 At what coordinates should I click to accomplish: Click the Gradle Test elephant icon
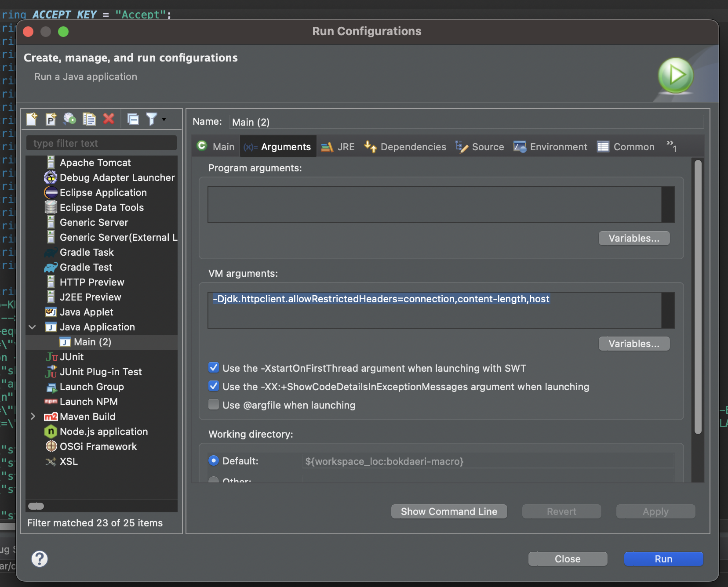(51, 267)
